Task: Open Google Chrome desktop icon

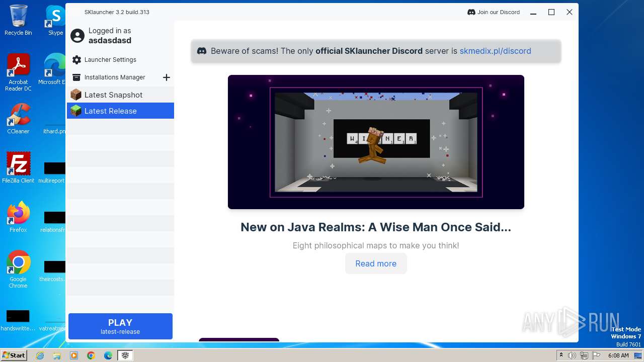Action: click(18, 269)
